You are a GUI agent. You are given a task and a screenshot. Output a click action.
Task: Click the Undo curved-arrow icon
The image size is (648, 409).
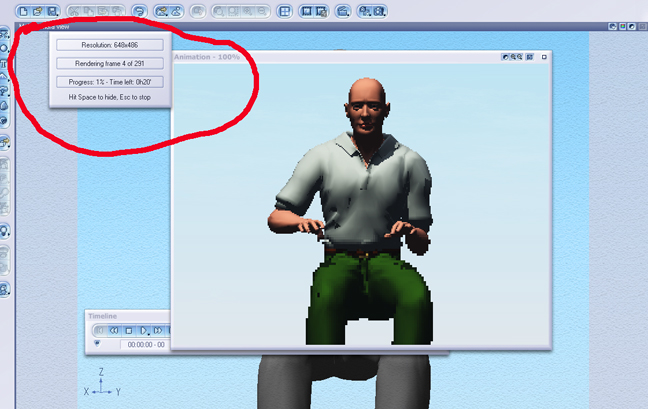[x=140, y=11]
